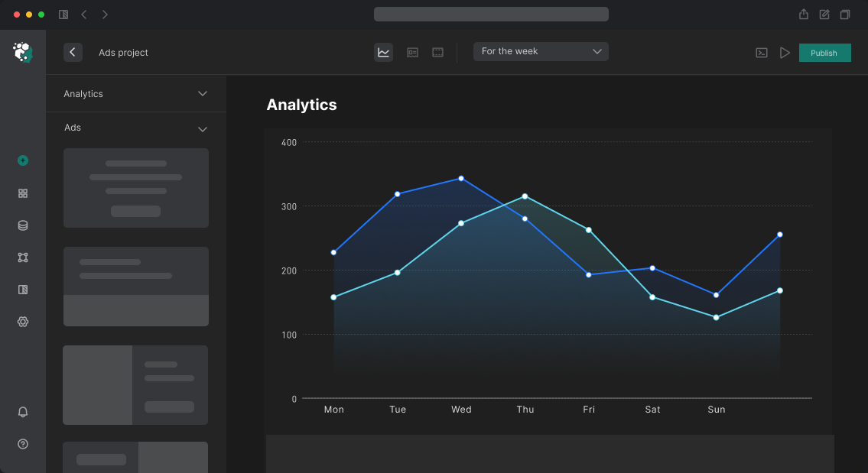Open the notifications bell icon
Screen dimensions: 868x473
[23, 412]
